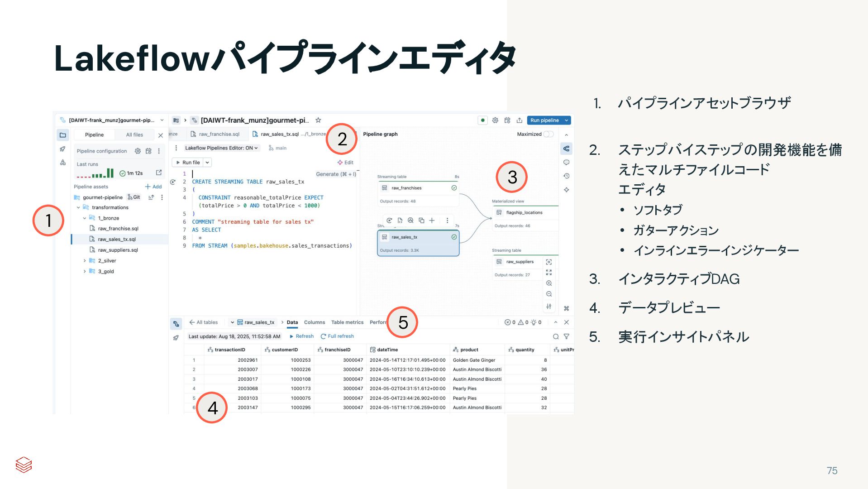
Task: Zoom in on the pipeline graph
Action: [549, 283]
